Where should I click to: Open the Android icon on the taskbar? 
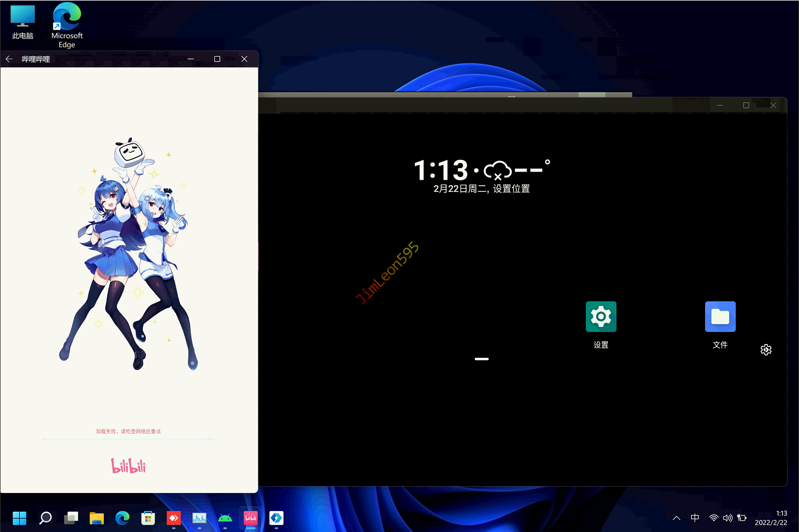[225, 518]
